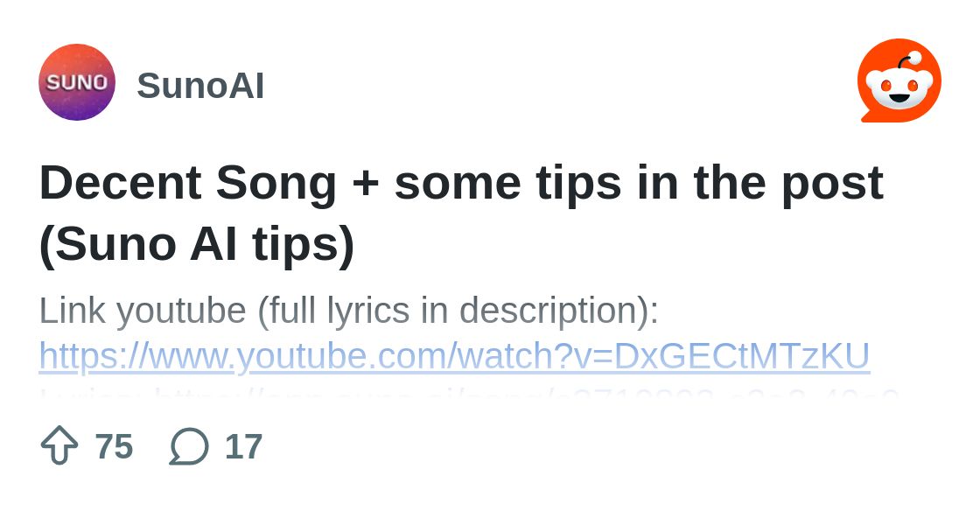Click the Snoo antenna on the Reddit logo
This screenshot has width=980, height=511.
pos(906,60)
